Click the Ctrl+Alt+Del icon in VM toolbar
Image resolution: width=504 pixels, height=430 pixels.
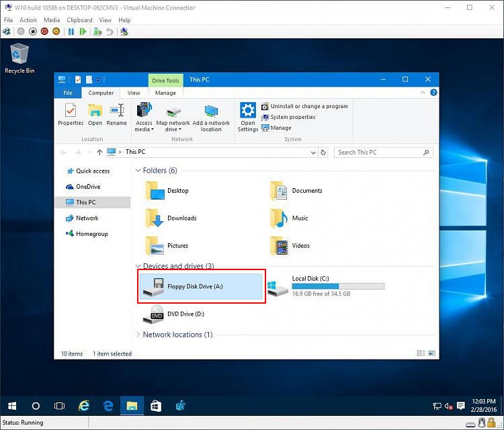[7, 32]
